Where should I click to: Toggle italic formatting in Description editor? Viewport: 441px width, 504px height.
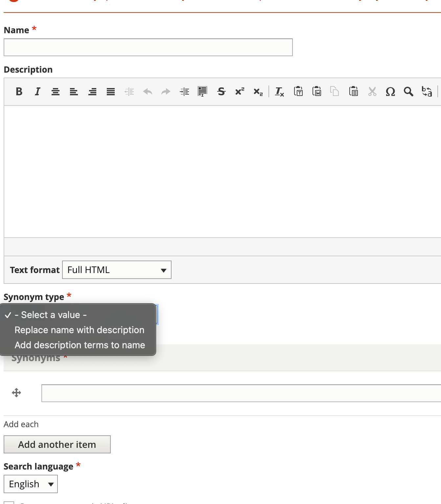coord(37,91)
